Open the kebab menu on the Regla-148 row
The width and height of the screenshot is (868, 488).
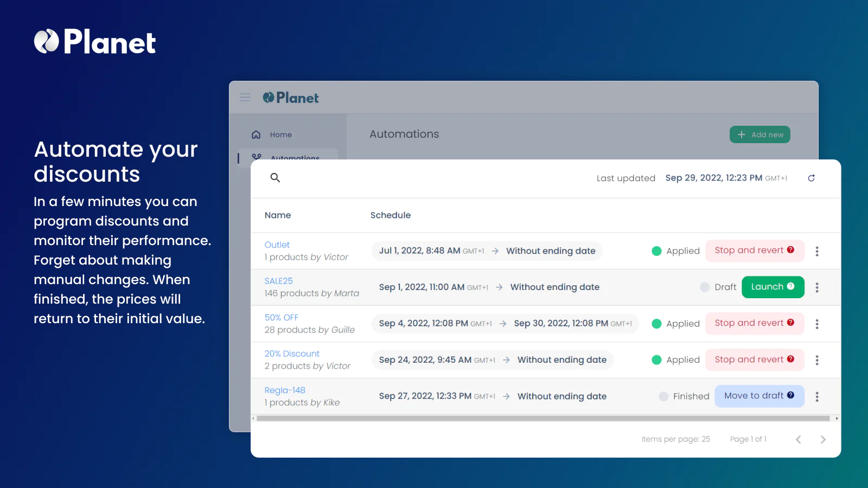(x=817, y=396)
